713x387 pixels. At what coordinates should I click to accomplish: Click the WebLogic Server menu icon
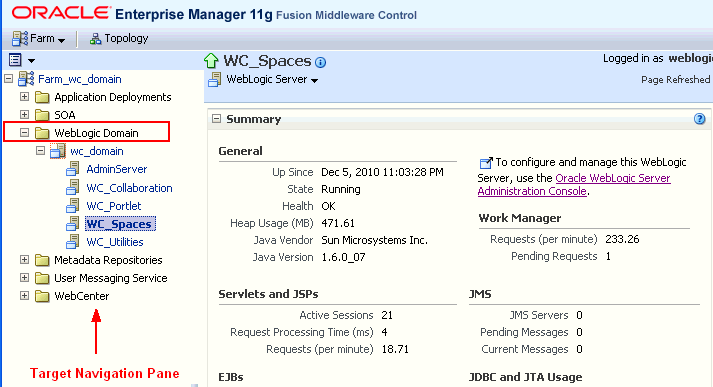215,80
